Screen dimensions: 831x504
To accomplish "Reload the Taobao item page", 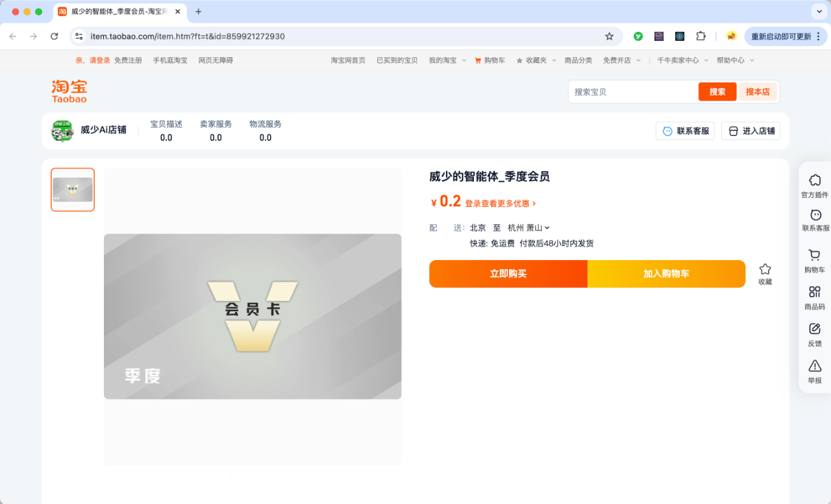I will [x=54, y=36].
